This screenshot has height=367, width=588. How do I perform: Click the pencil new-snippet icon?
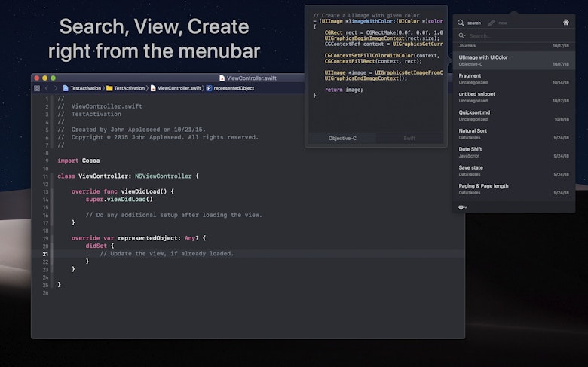(492, 23)
